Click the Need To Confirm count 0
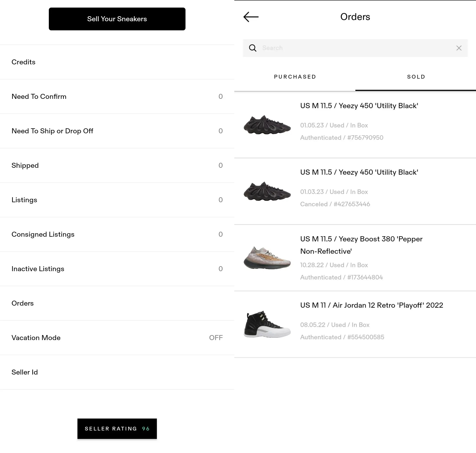 220,97
